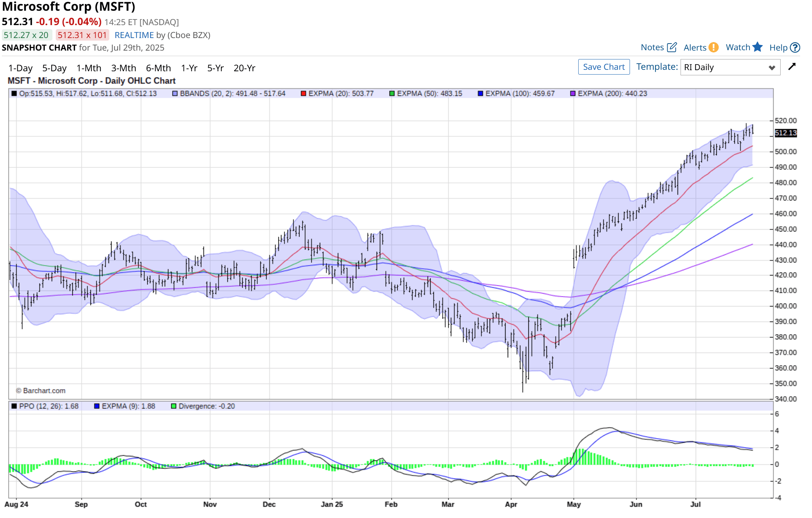Click red EXPMA (20) legend square

pyautogui.click(x=303, y=94)
